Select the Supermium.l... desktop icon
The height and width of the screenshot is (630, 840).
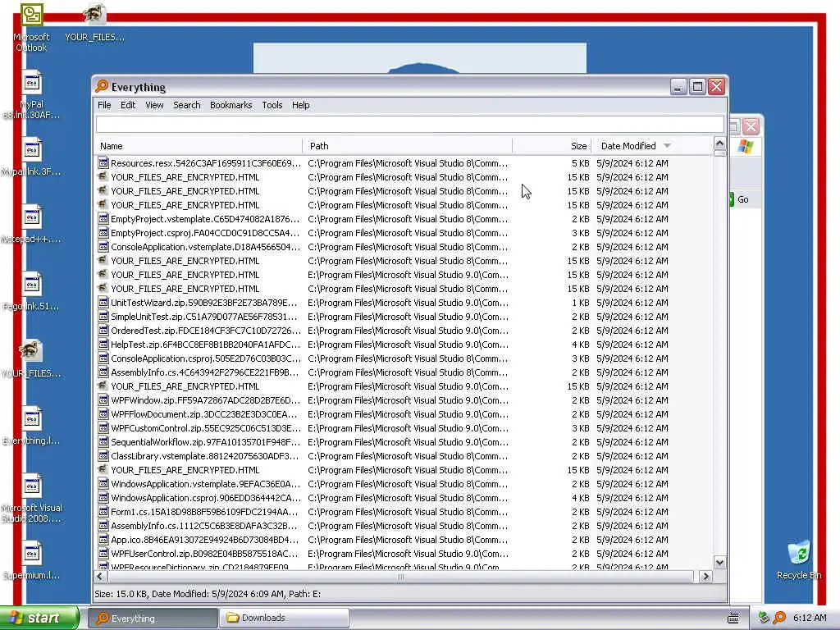pyautogui.click(x=31, y=561)
